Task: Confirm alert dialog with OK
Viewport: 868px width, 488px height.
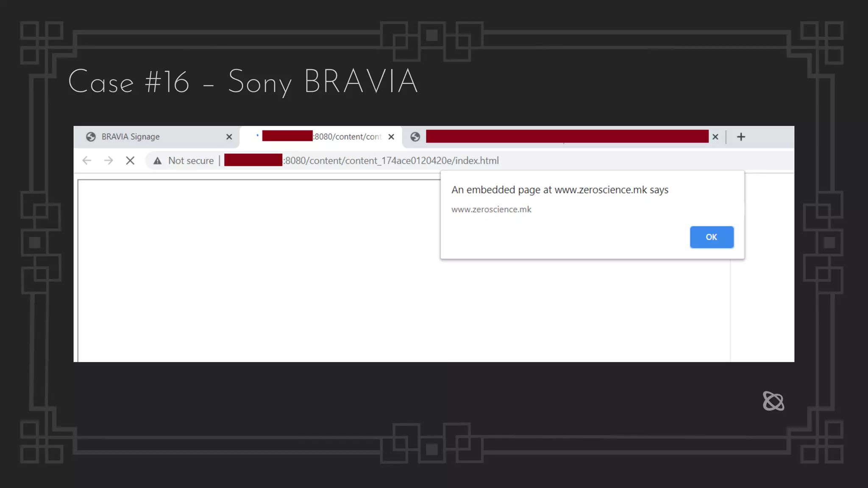Action: [712, 237]
